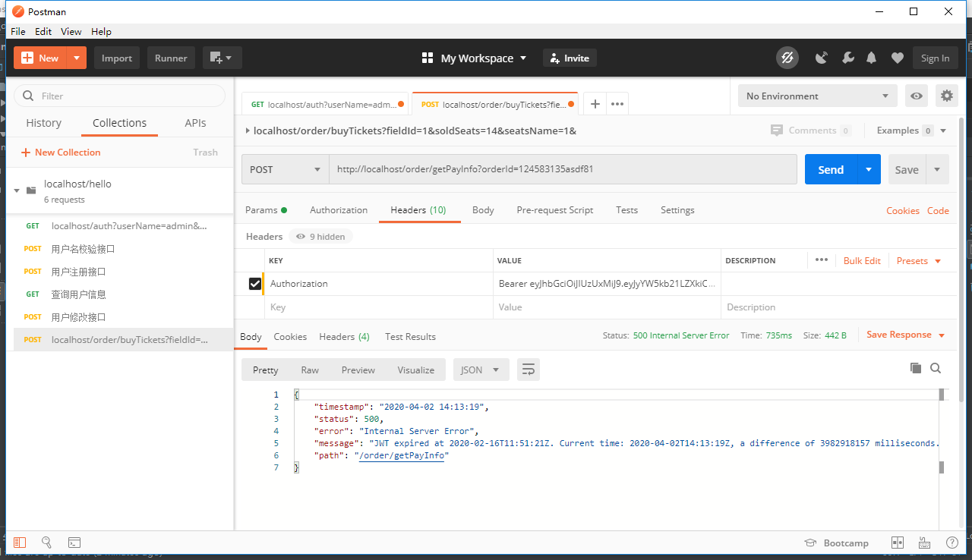Open the File menu
The height and width of the screenshot is (560, 972).
18,31
